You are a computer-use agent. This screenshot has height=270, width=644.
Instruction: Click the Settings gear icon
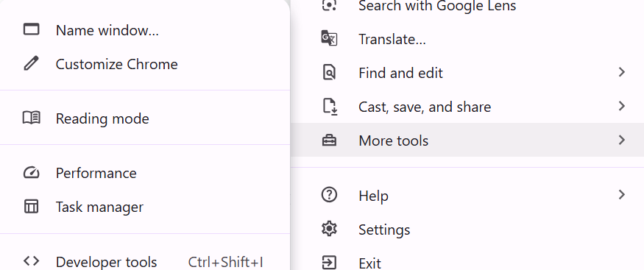(x=329, y=229)
